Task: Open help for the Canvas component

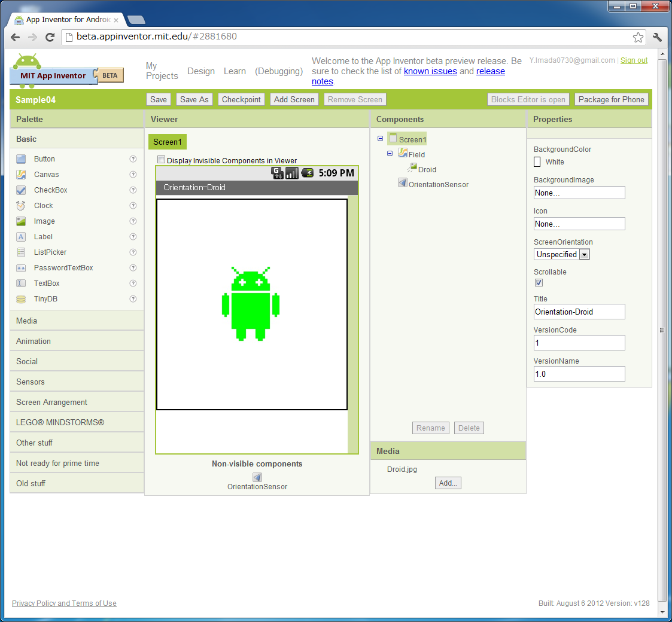Action: 133,175
